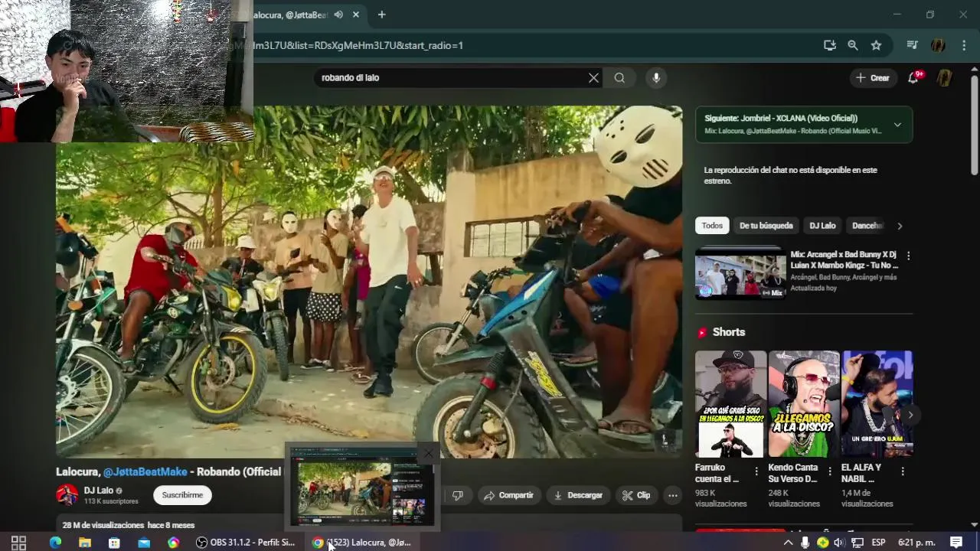Viewport: 980px width, 551px height.
Task: Open the clock showing 6:21 p. m.
Action: (916, 543)
